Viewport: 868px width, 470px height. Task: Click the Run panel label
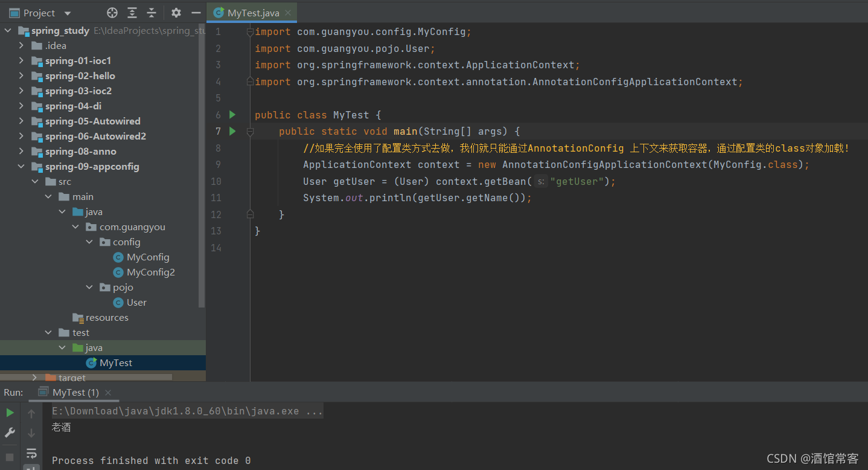click(13, 392)
